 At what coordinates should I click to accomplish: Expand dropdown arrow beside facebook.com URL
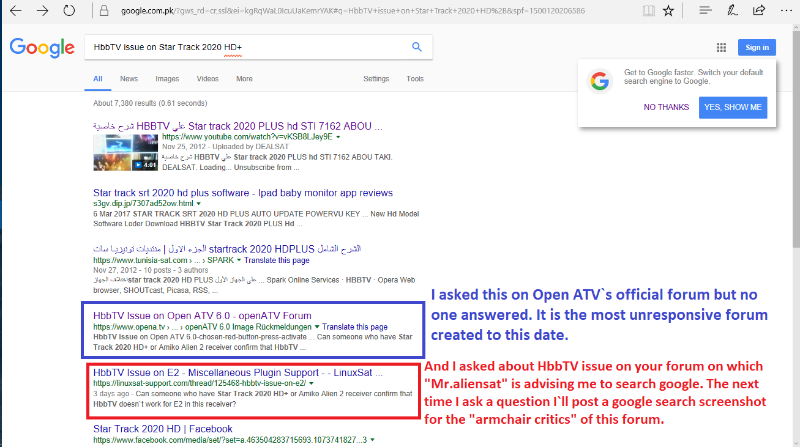pos(372,440)
